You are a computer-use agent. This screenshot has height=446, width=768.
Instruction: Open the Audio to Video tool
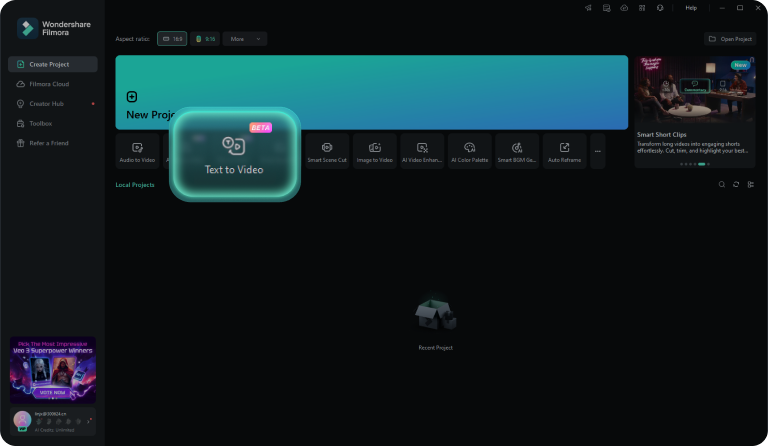(137, 151)
